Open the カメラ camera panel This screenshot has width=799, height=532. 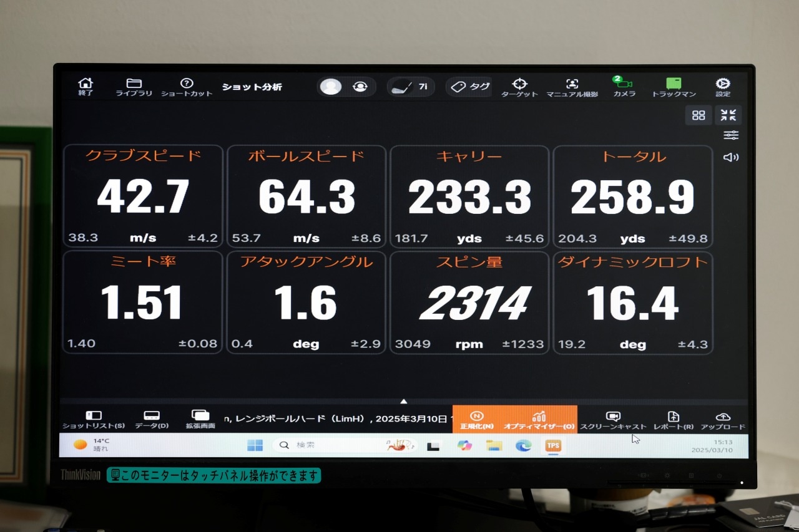point(623,87)
